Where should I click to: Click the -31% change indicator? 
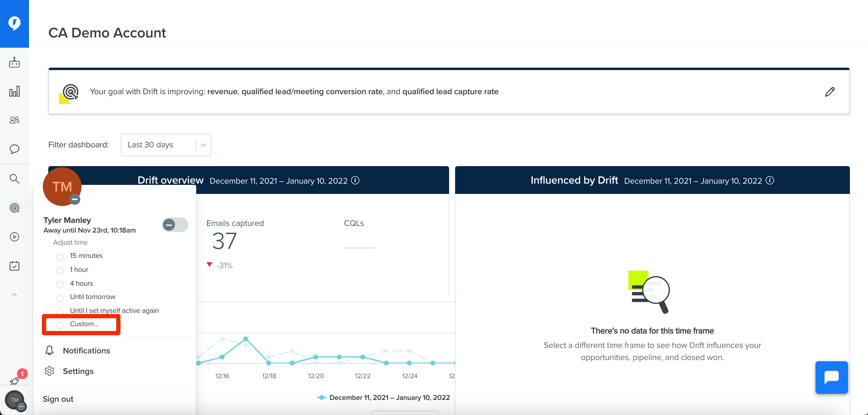pos(219,265)
